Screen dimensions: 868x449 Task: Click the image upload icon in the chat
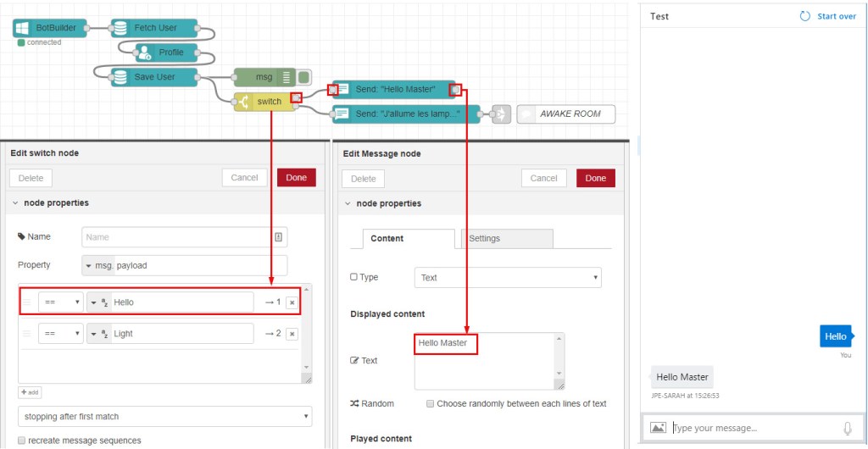[658, 429]
